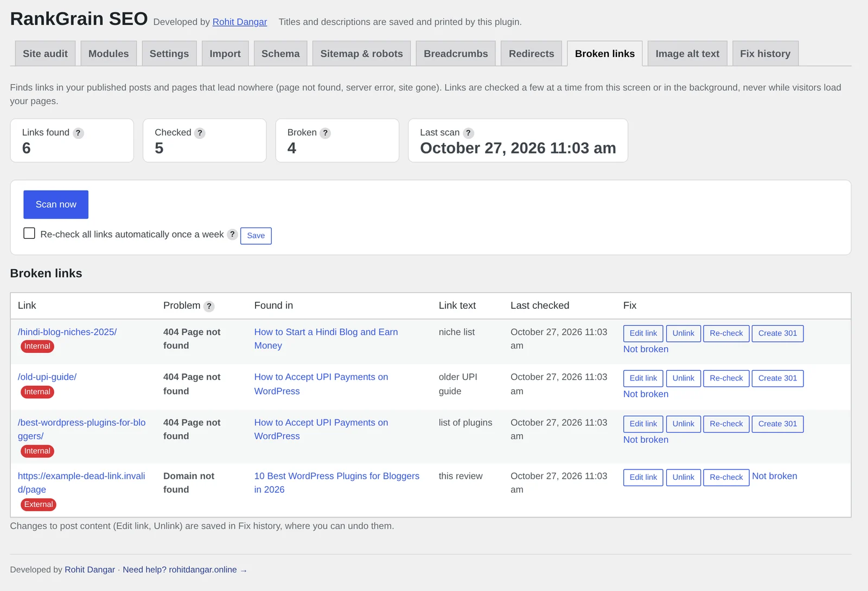Save the weekly re-check setting
This screenshot has height=591, width=868.
click(x=256, y=236)
